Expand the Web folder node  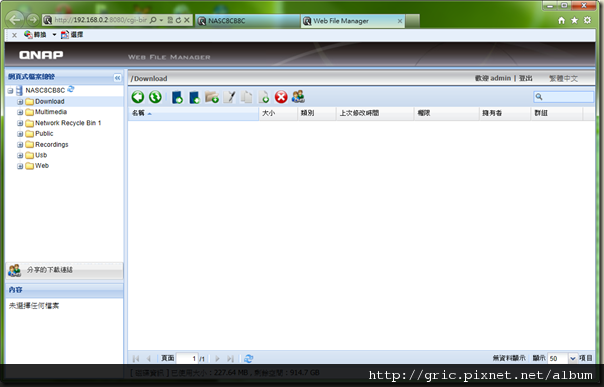point(20,166)
